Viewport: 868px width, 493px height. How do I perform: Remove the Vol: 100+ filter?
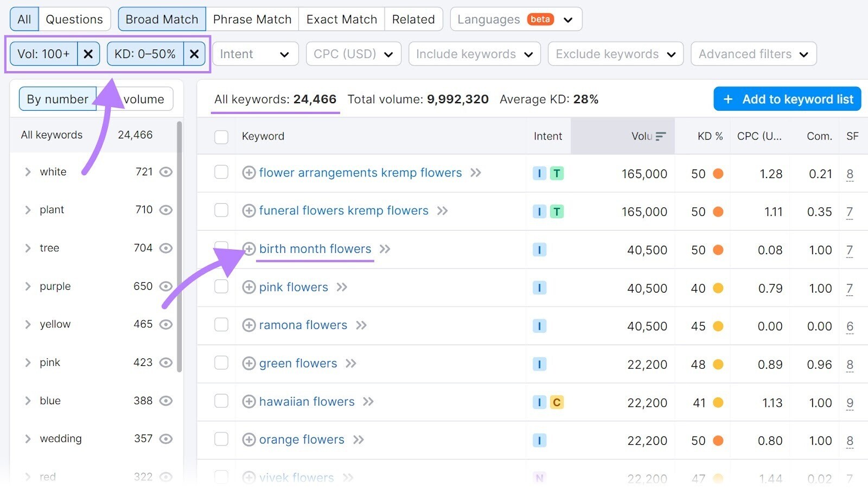[x=88, y=53]
